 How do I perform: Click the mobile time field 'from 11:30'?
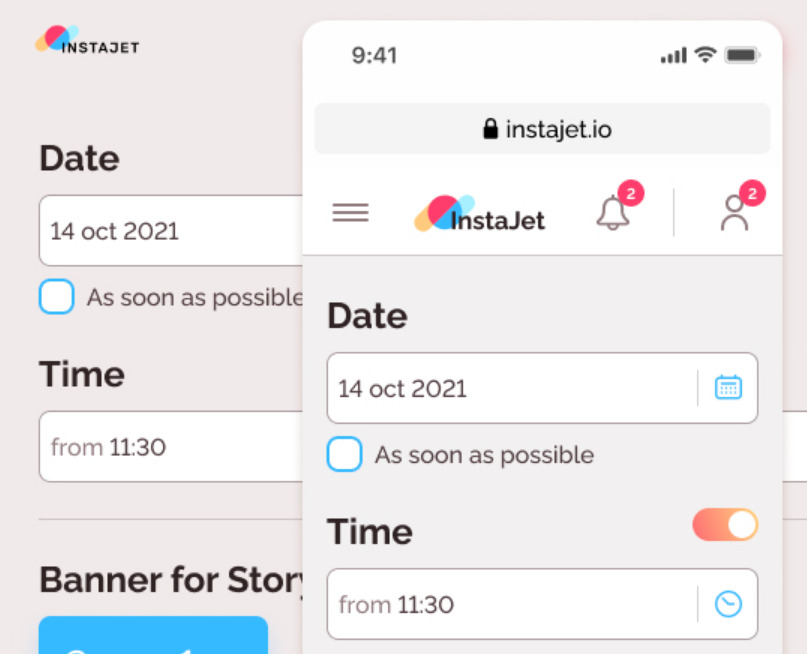[510, 604]
